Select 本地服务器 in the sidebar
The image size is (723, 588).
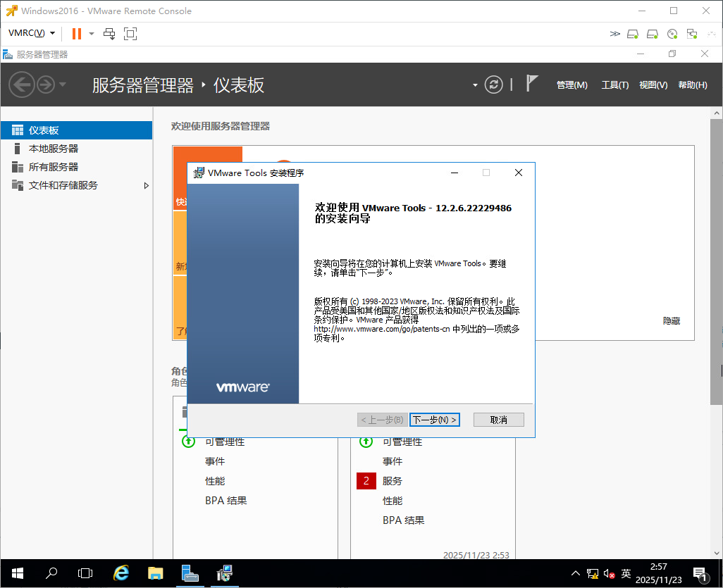coord(77,149)
